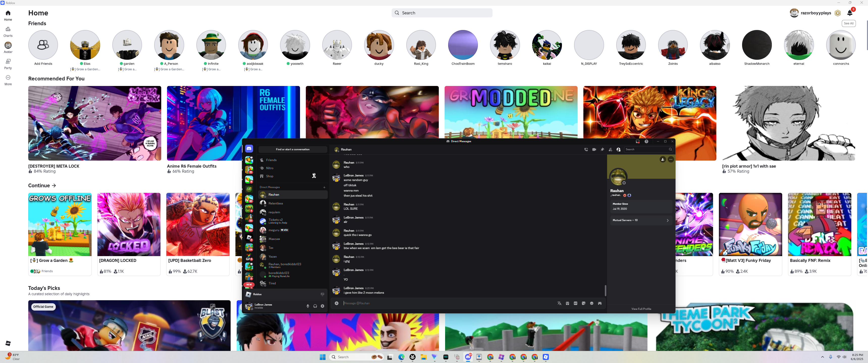Open Discord Help
Viewport: 868px width, 363px height.
pos(646,141)
